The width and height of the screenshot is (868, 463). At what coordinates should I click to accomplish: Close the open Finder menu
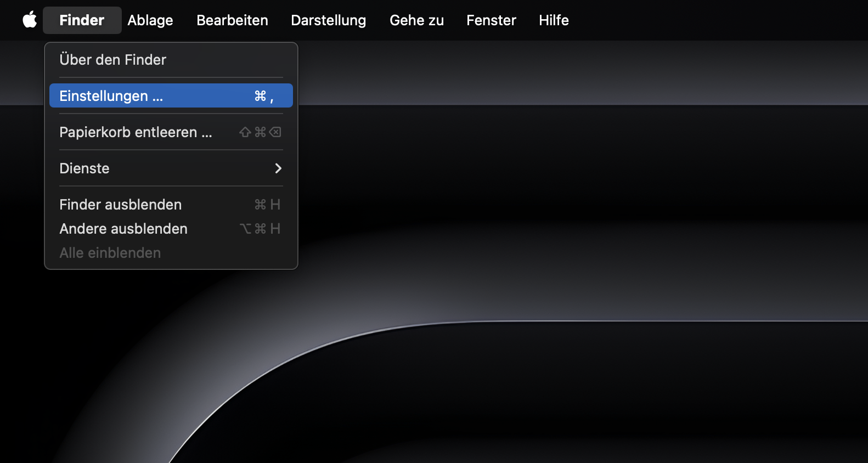tap(82, 20)
